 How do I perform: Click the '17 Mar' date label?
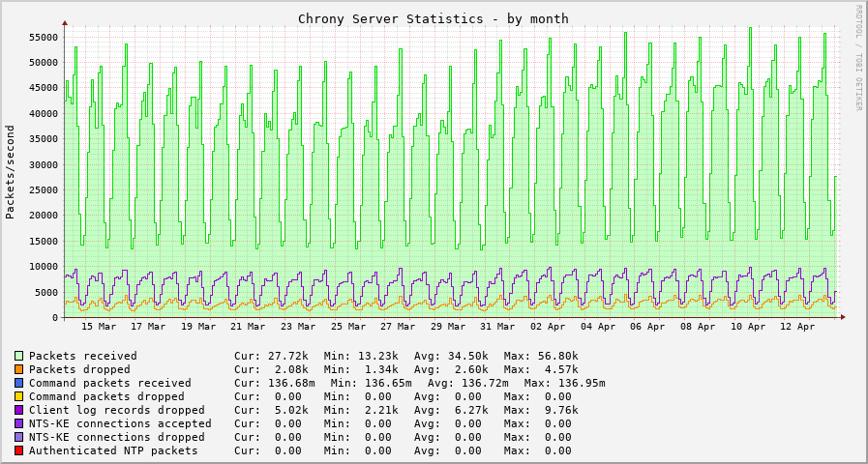click(x=148, y=327)
